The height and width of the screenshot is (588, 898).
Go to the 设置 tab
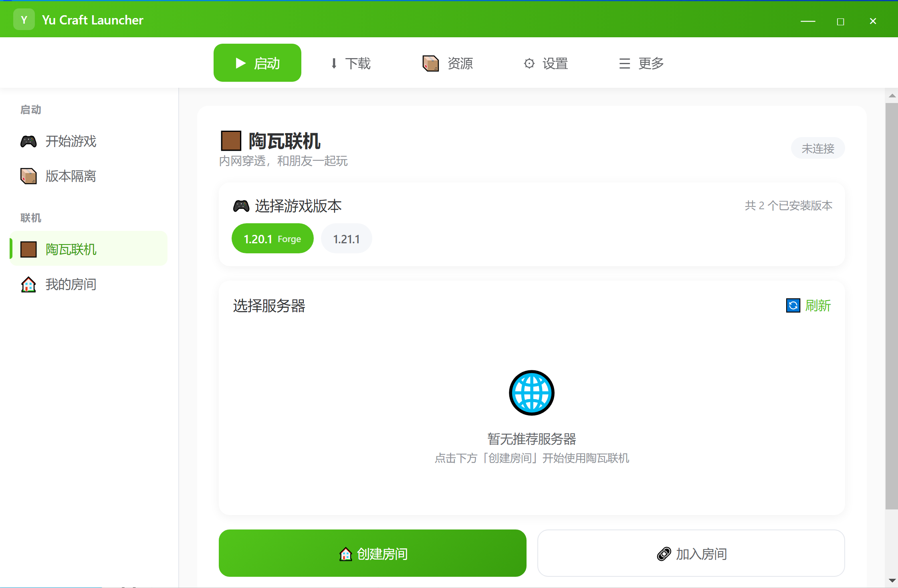pos(546,63)
